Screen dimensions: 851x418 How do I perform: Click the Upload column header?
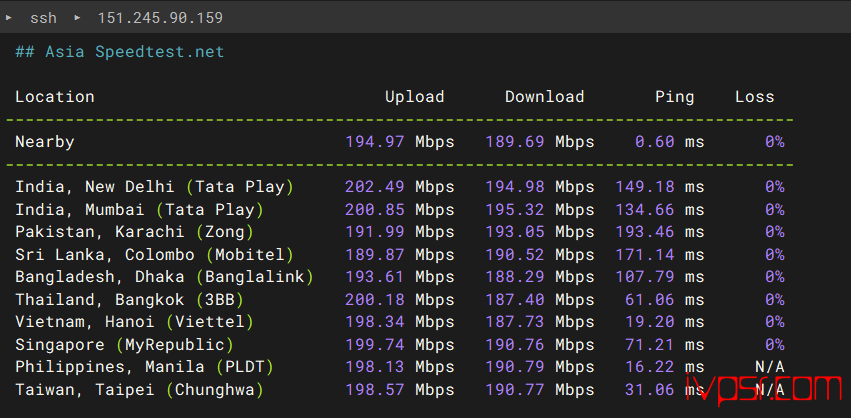pyautogui.click(x=415, y=97)
